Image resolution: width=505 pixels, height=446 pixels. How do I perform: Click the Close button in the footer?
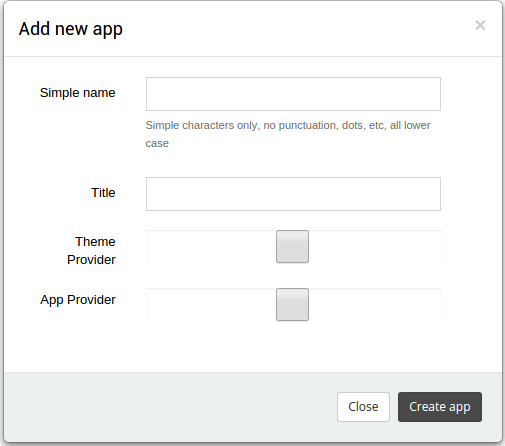(x=363, y=407)
